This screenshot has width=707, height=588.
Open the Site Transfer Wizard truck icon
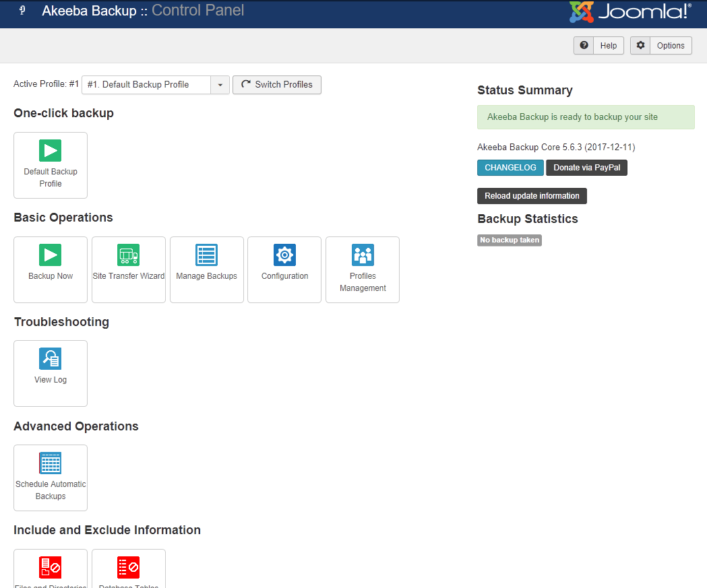pos(129,255)
